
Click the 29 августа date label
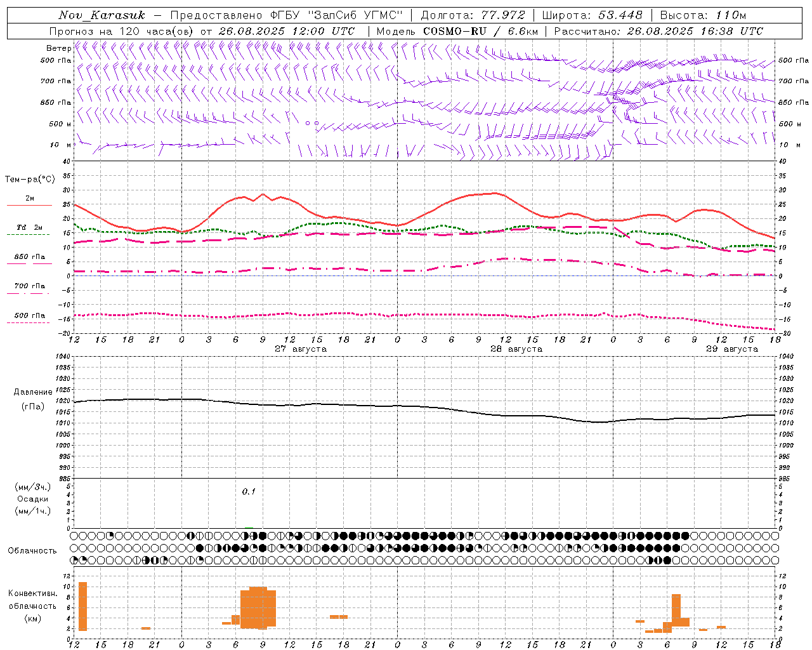coord(732,349)
